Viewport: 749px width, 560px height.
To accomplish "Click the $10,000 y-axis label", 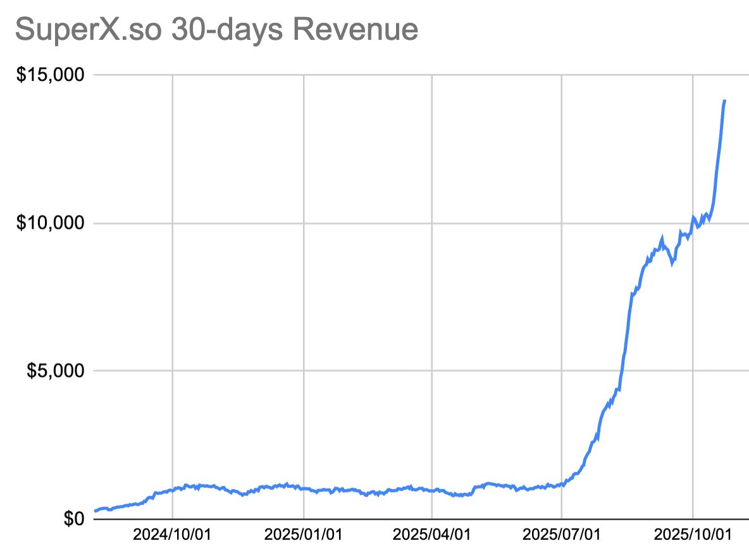I will tap(50, 223).
